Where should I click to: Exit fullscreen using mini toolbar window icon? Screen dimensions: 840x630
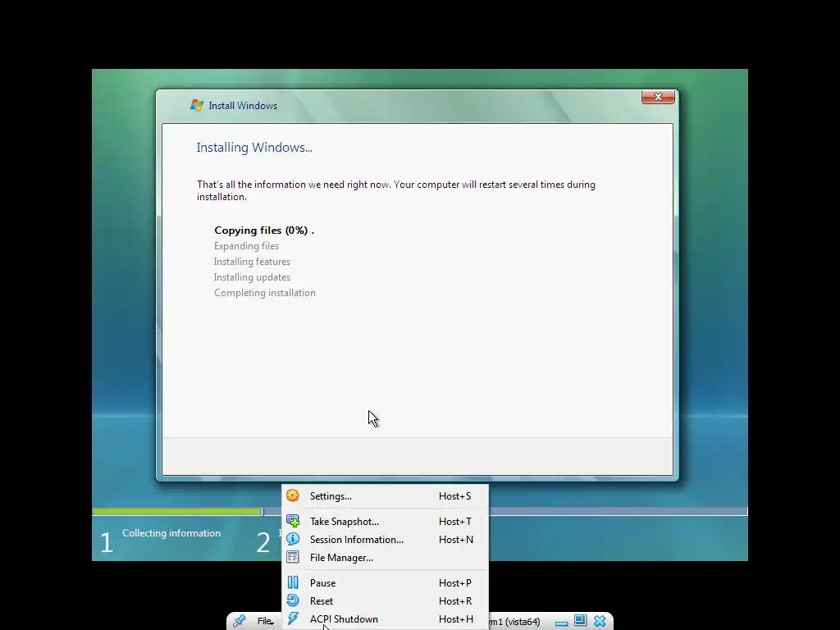(580, 620)
